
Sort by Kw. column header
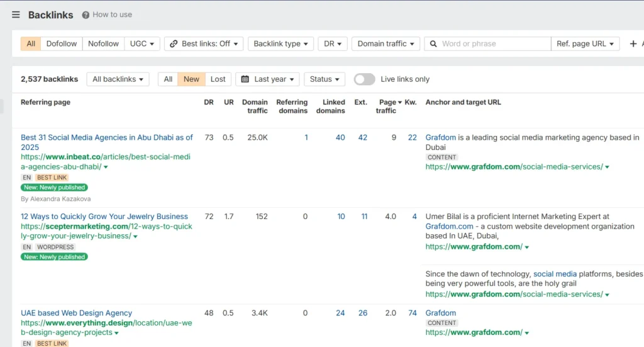pos(411,102)
